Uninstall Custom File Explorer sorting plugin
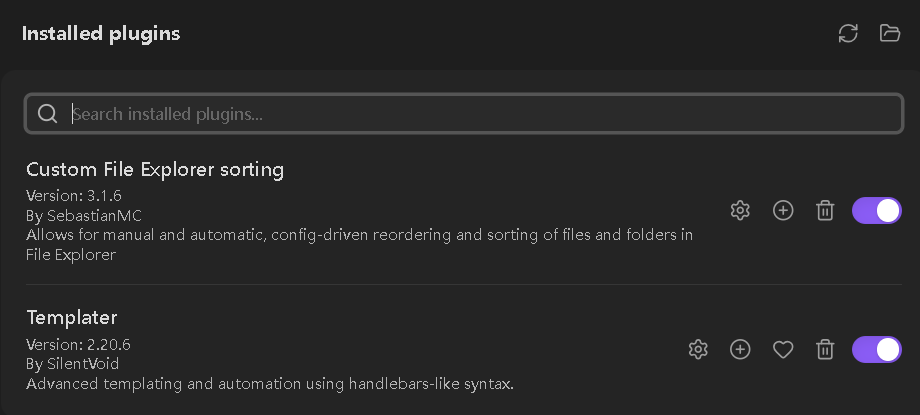This screenshot has width=920, height=415. tap(826, 210)
